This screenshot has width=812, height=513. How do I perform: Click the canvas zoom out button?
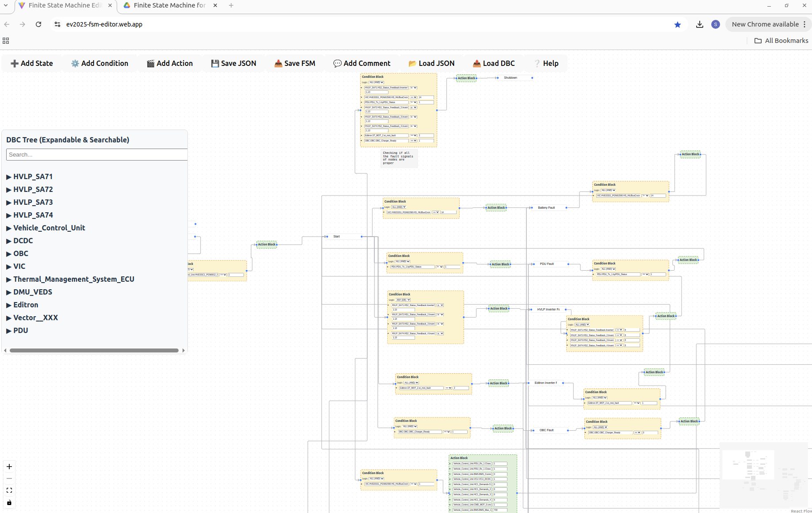click(x=9, y=479)
